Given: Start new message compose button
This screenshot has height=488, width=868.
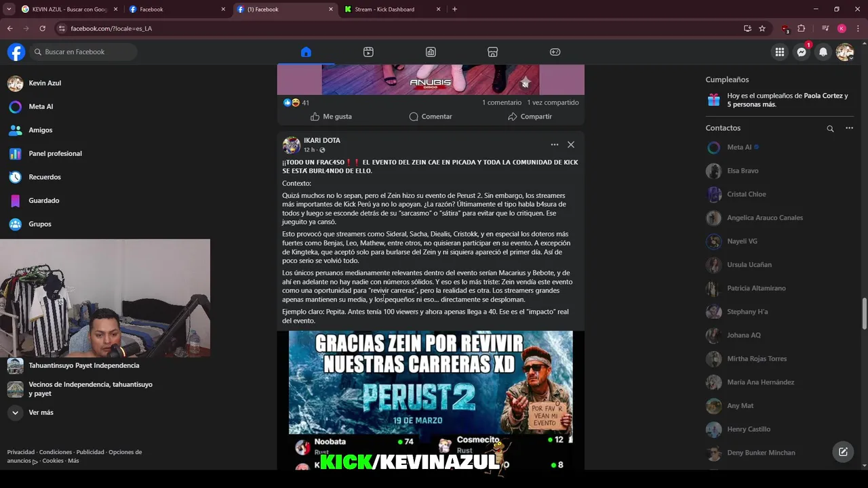Looking at the screenshot, I should (843, 452).
